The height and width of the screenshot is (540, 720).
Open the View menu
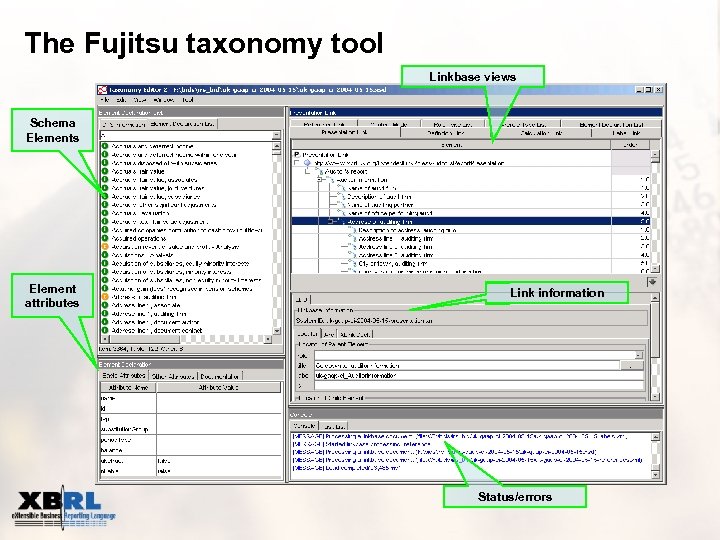140,100
